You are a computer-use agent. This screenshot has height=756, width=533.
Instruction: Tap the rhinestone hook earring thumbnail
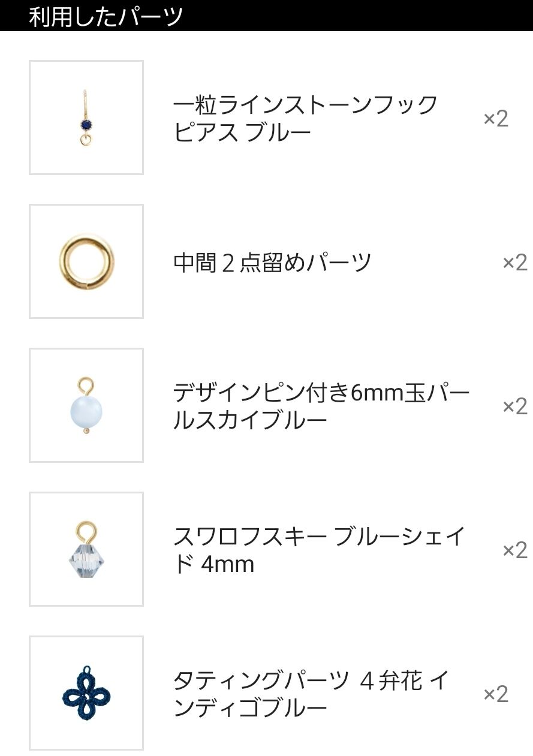click(86, 118)
